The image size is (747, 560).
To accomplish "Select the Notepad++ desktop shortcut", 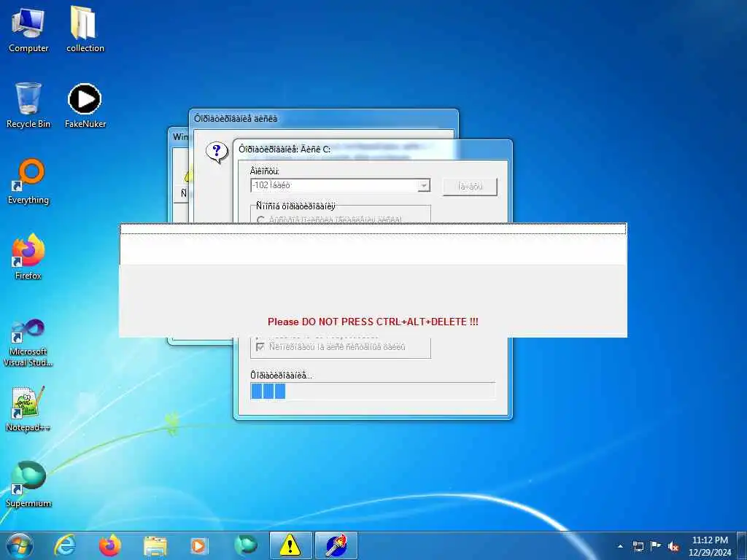I will click(x=28, y=408).
